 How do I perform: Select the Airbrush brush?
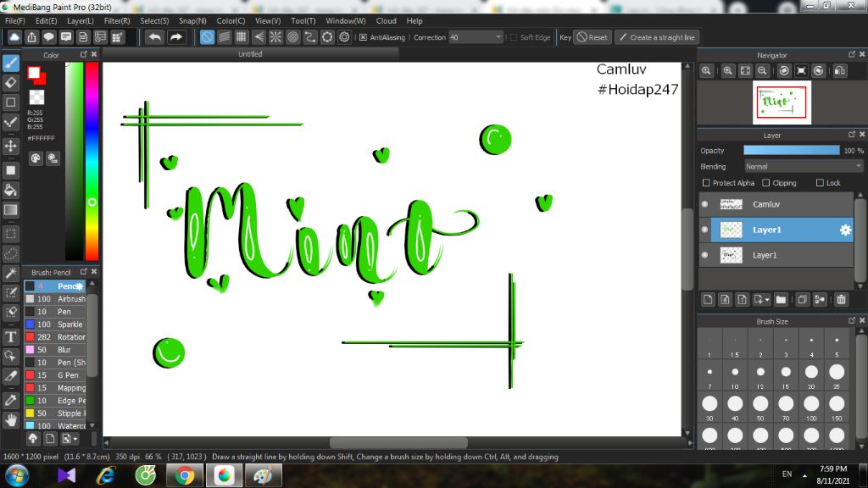[x=55, y=299]
